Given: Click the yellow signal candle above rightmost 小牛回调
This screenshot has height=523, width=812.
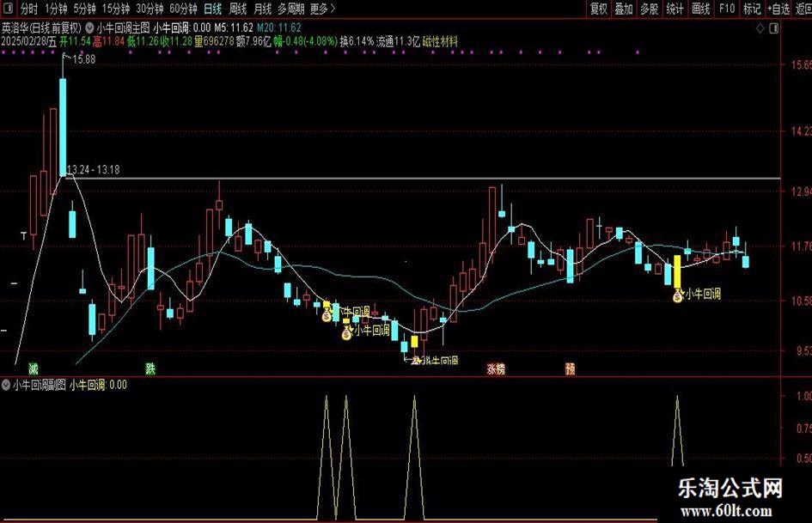Looking at the screenshot, I should pyautogui.click(x=677, y=271).
